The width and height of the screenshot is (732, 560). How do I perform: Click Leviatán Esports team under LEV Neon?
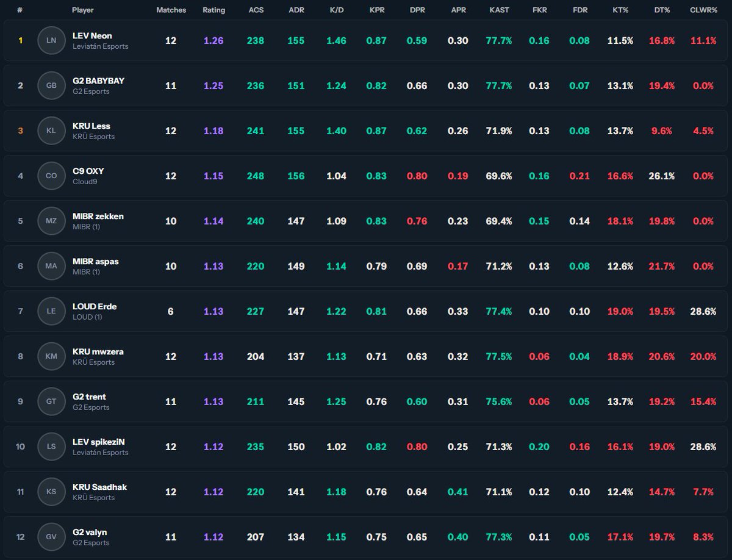click(x=100, y=46)
